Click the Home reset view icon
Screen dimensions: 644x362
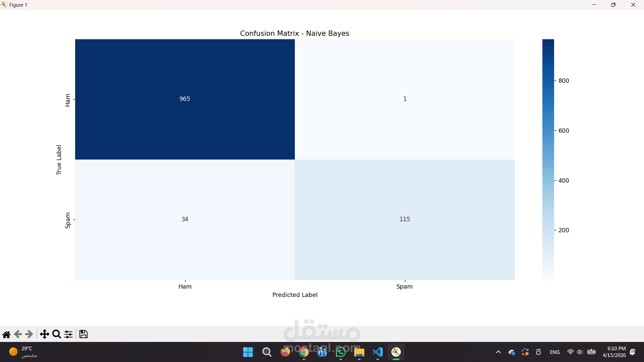pos(6,334)
